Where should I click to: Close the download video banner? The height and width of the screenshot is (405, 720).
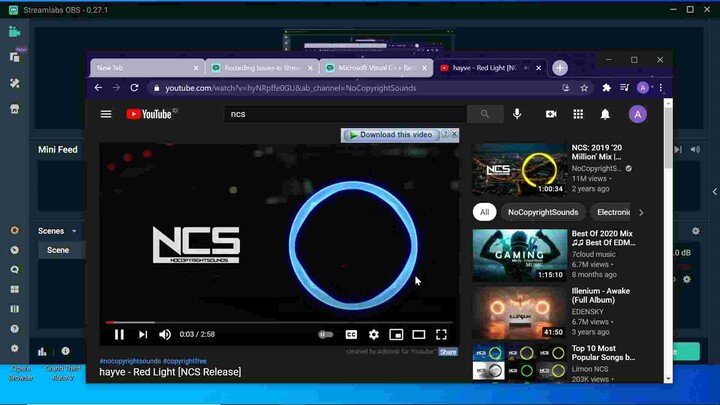pos(454,134)
